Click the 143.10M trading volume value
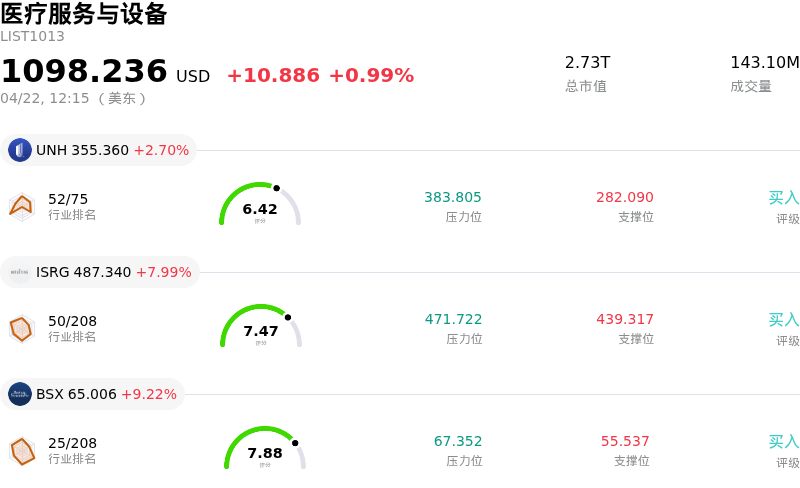 coord(764,63)
